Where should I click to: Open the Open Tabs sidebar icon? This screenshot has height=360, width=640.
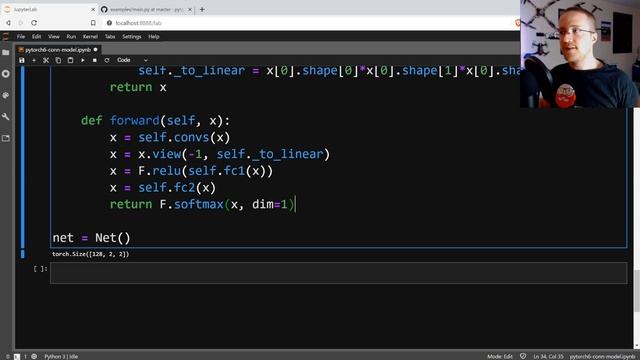pos(6,138)
